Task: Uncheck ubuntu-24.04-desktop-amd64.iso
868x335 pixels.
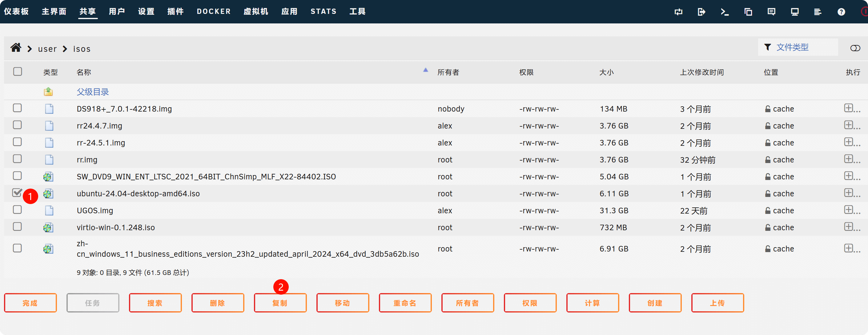Action: pyautogui.click(x=17, y=193)
